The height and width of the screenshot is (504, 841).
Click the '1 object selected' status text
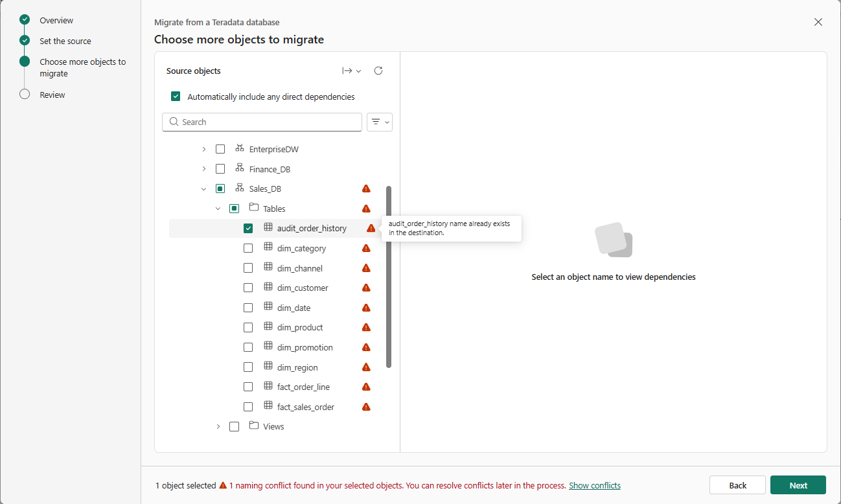186,485
